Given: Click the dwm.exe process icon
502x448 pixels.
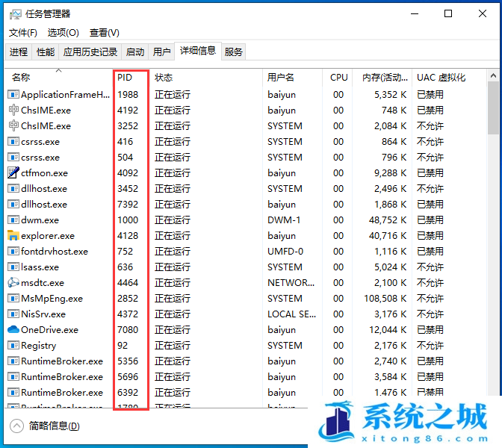Looking at the screenshot, I should 13,220.
